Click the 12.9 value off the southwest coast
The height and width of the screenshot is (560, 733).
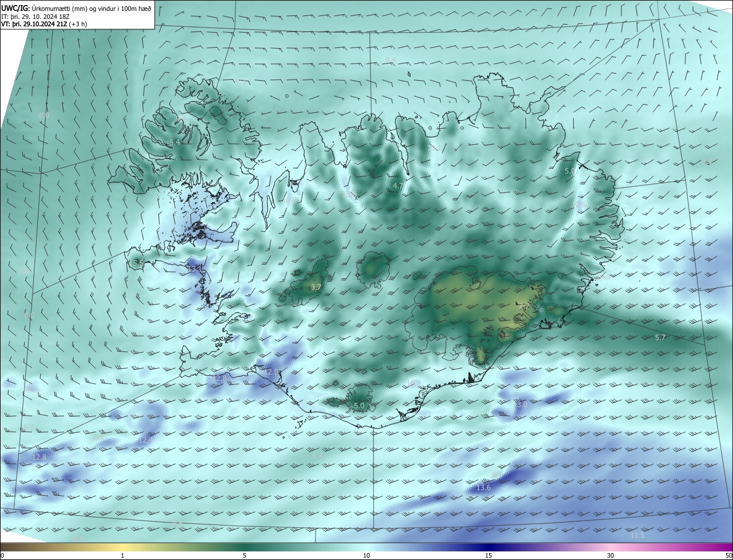coord(271,372)
